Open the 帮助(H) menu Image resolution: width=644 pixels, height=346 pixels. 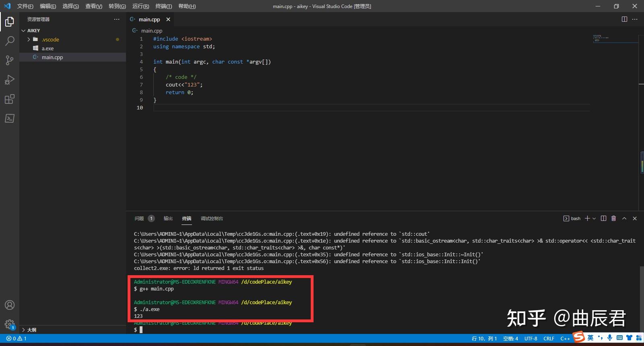(187, 6)
